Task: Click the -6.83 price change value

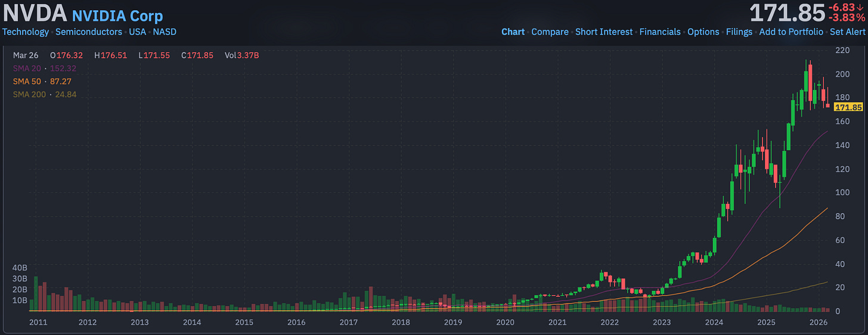Action: pos(847,7)
